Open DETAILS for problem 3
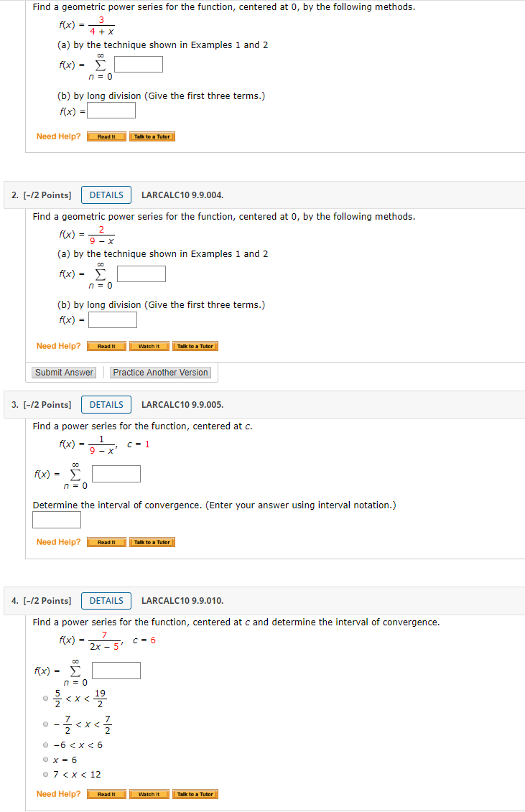 [x=106, y=404]
